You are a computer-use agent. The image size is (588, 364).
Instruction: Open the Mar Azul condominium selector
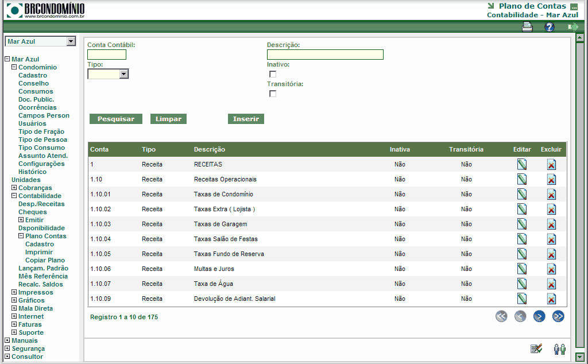[71, 41]
